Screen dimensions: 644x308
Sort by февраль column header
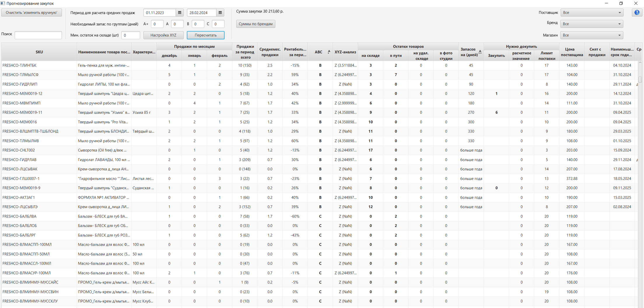pos(220,56)
